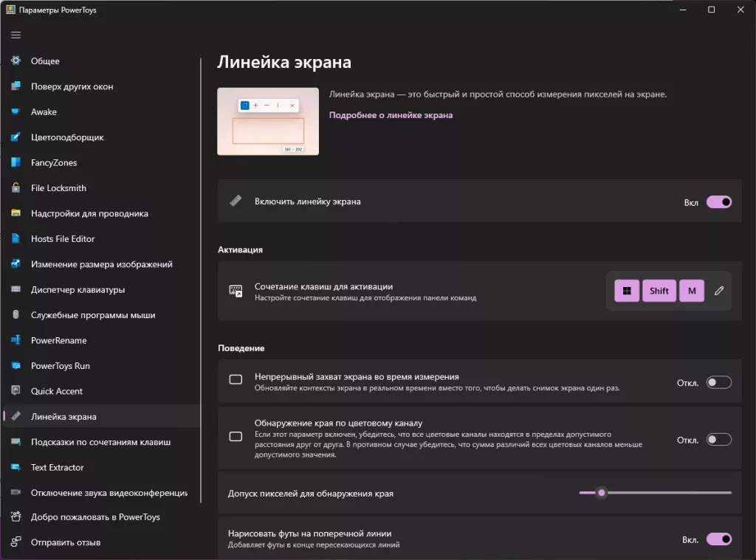Screen dimensions: 756x560
Task: Switch to PowerRename settings
Action: click(x=101, y=340)
